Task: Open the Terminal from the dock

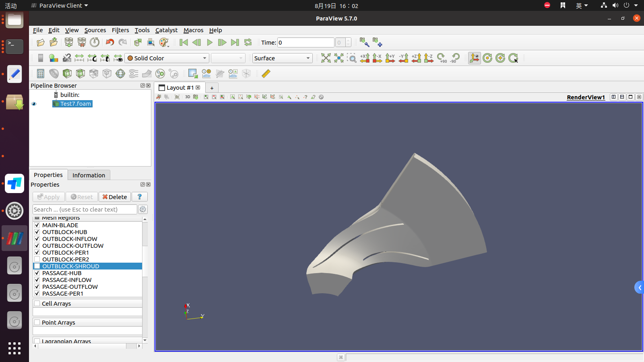Action: 14,46
